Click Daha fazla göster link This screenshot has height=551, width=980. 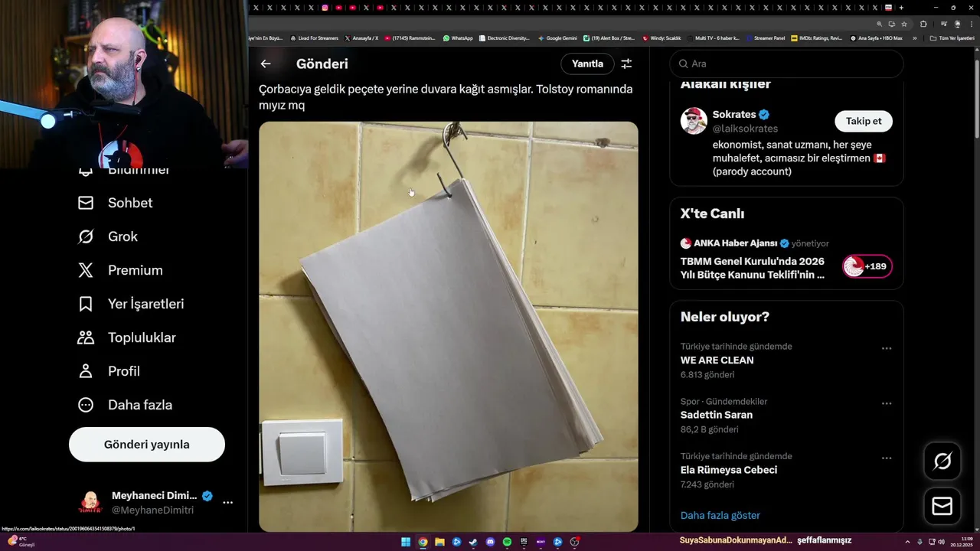coord(720,515)
